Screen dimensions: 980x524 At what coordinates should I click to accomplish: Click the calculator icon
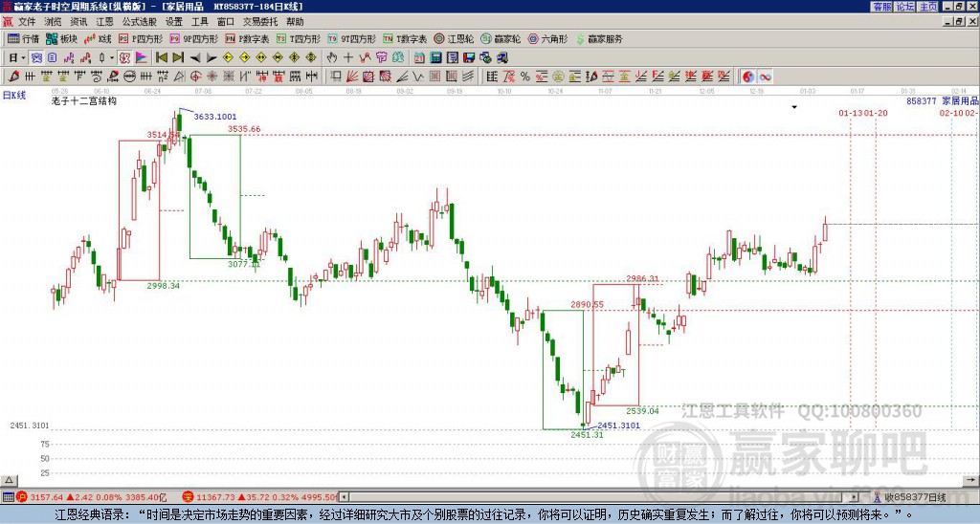tap(435, 57)
